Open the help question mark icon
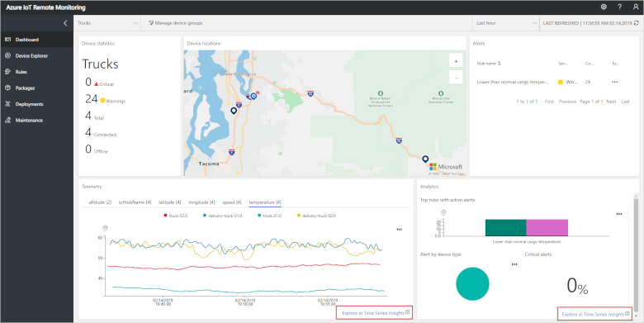 coord(619,7)
